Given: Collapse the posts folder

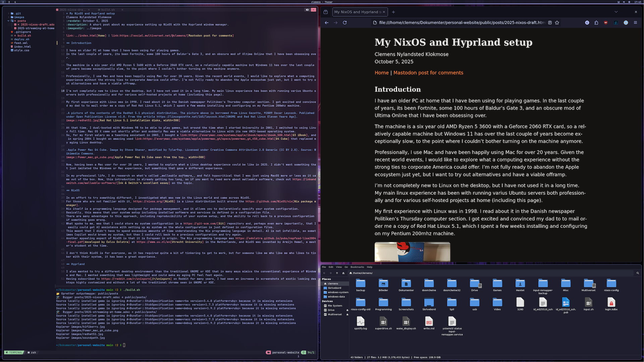Looking at the screenshot, I should point(8,21).
